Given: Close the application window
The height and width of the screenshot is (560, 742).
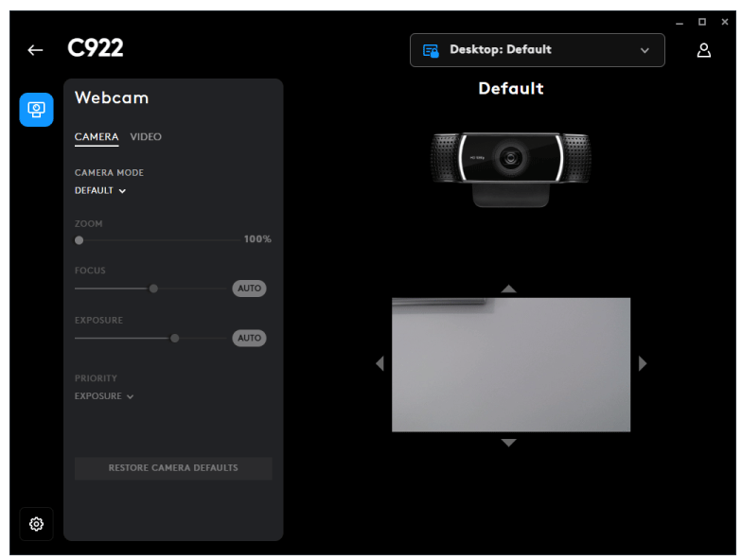Looking at the screenshot, I should coord(725,22).
